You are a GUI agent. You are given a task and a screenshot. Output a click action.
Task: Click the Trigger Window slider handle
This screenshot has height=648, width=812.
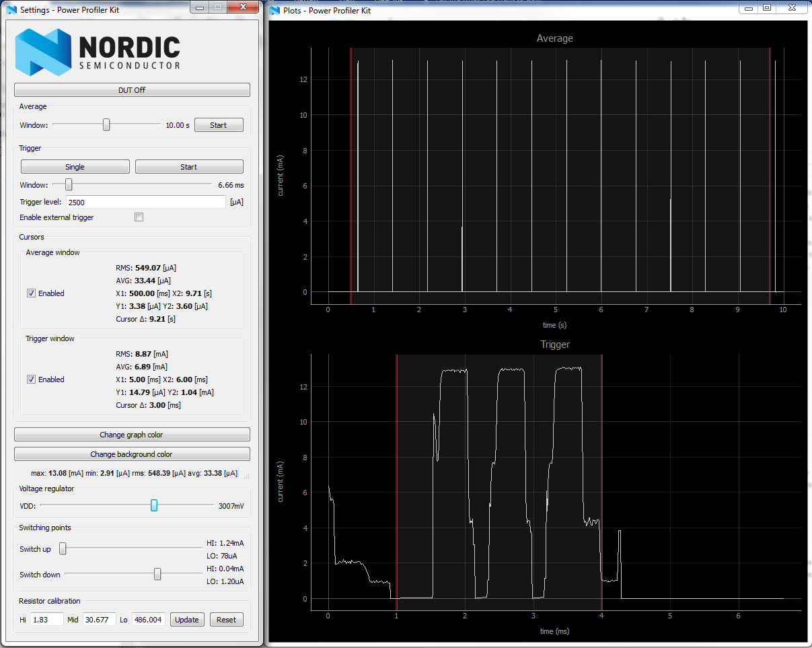click(68, 184)
